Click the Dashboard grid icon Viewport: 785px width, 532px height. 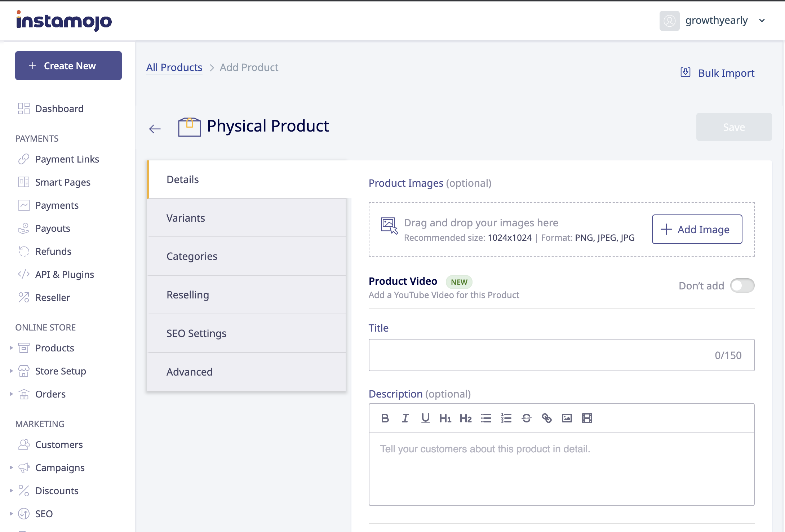[24, 108]
